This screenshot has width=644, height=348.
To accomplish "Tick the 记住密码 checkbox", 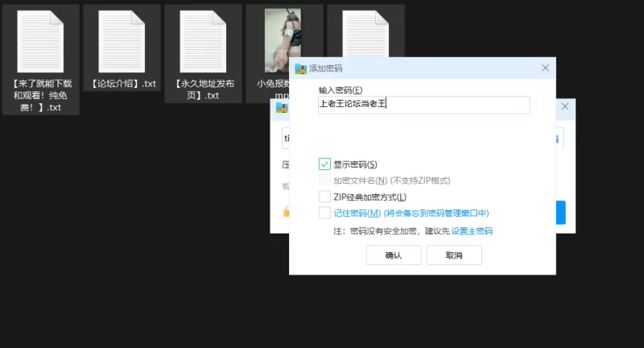I will coord(324,213).
